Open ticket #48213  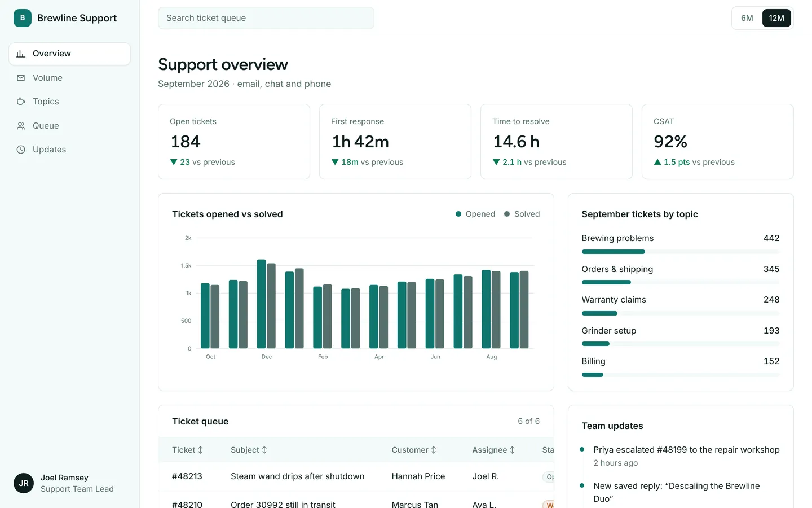(x=187, y=476)
